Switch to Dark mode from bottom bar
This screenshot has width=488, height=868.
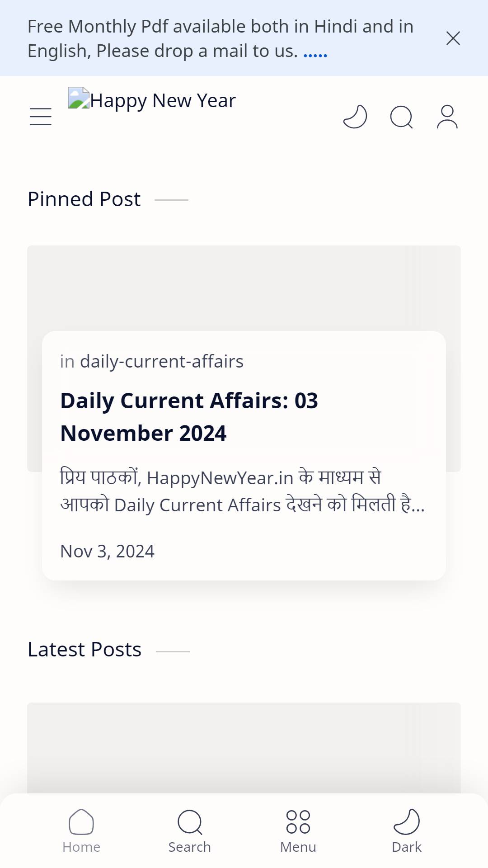pos(407,830)
